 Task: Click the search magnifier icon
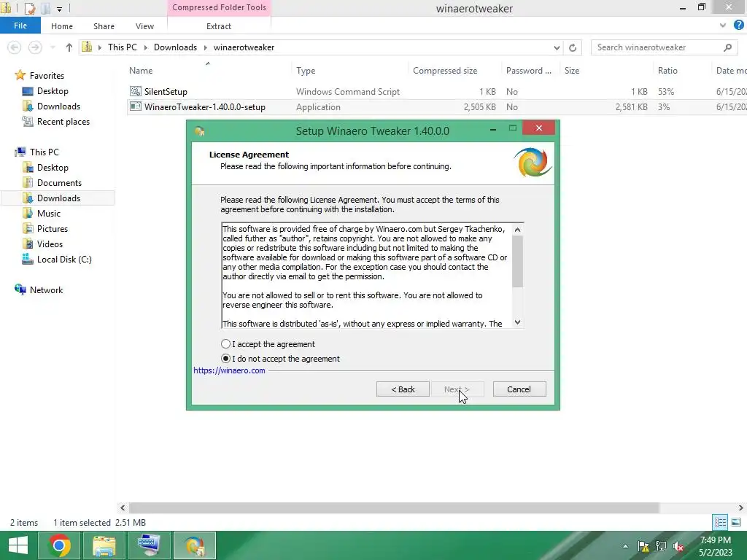click(x=727, y=47)
